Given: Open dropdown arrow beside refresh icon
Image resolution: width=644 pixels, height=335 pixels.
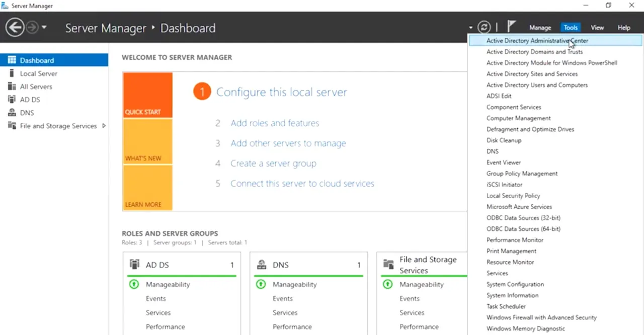Looking at the screenshot, I should coord(471,28).
